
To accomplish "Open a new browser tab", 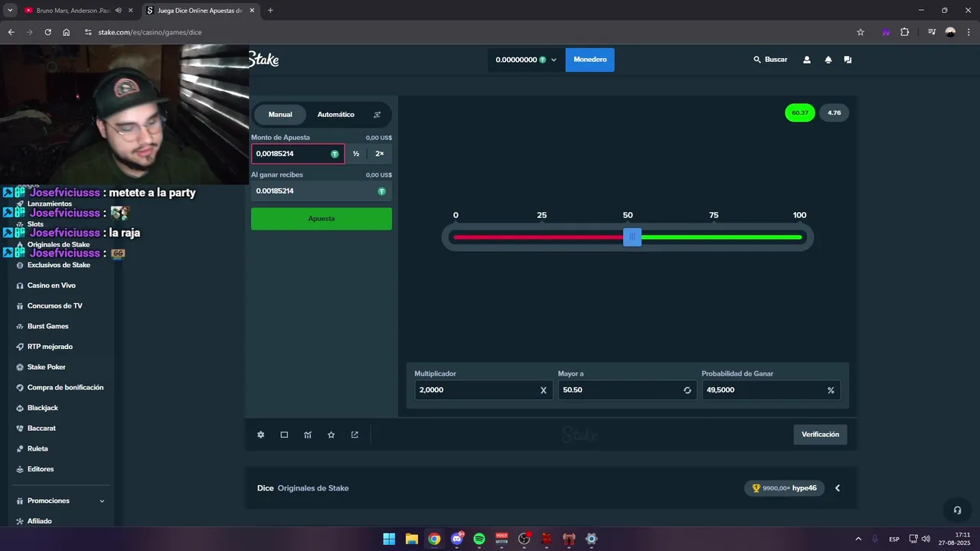I will pyautogui.click(x=270, y=11).
